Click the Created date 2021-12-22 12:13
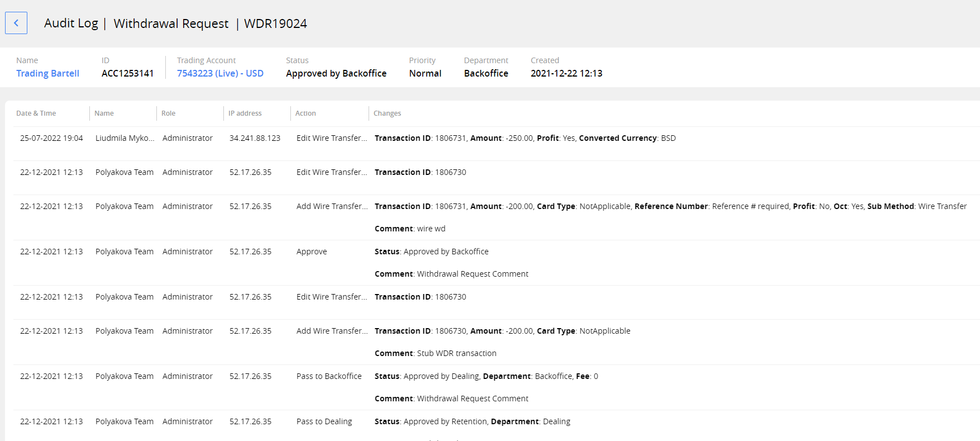This screenshot has width=980, height=441. coord(566,73)
